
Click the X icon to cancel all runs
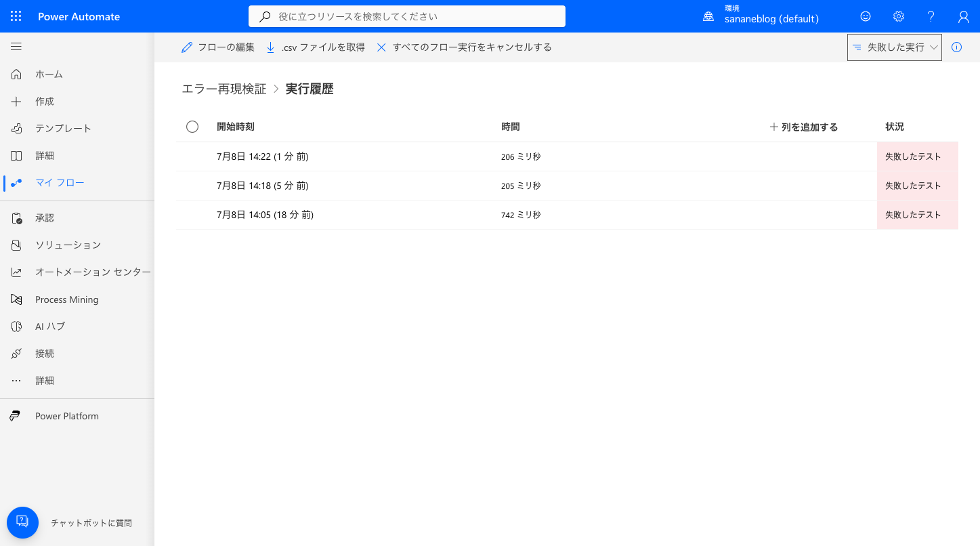(x=381, y=47)
